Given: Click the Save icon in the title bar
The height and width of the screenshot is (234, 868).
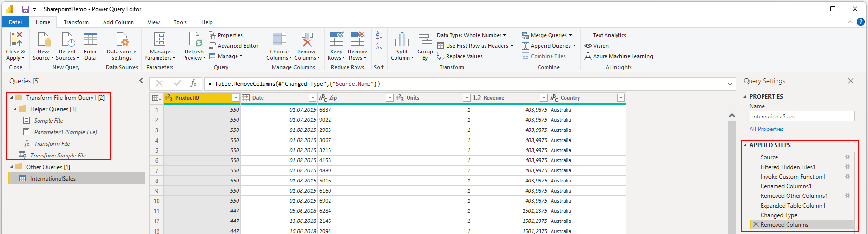Looking at the screenshot, I should click(26, 9).
